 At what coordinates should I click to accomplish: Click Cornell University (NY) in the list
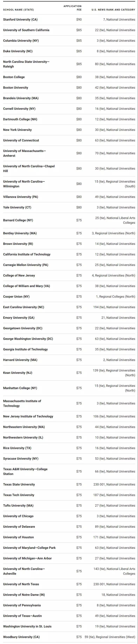coord(19,109)
